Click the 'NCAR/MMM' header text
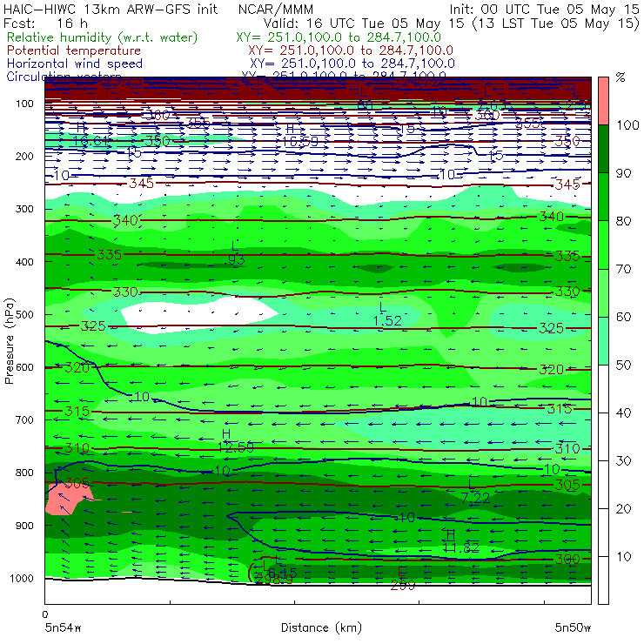Screen dimensions: 644x644 click(276, 9)
